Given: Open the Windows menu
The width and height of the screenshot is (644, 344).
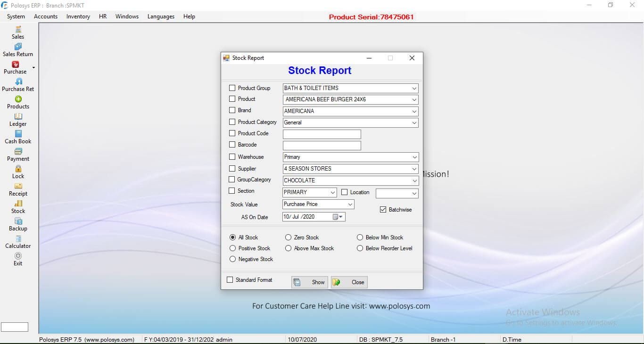Looking at the screenshot, I should (x=127, y=16).
